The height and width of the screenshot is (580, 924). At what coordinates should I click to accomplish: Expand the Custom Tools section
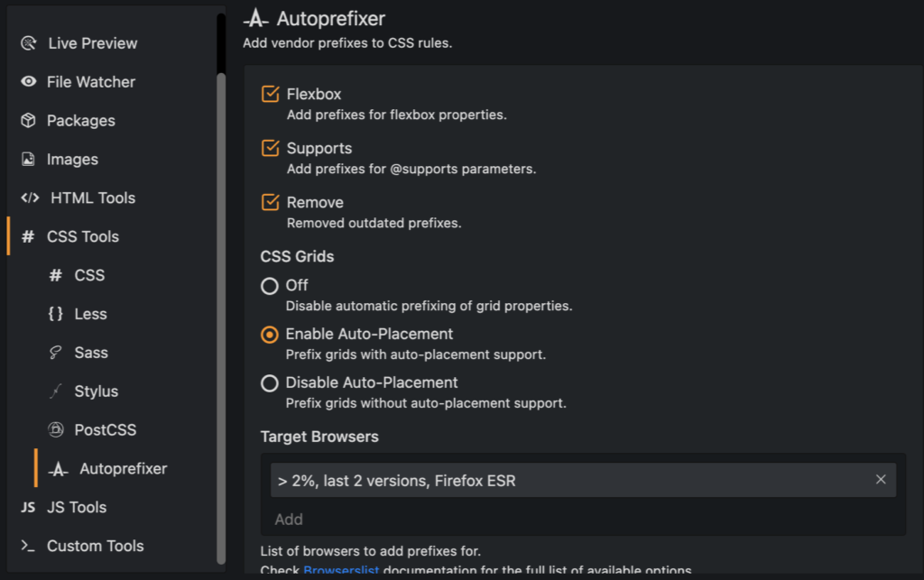tap(95, 546)
